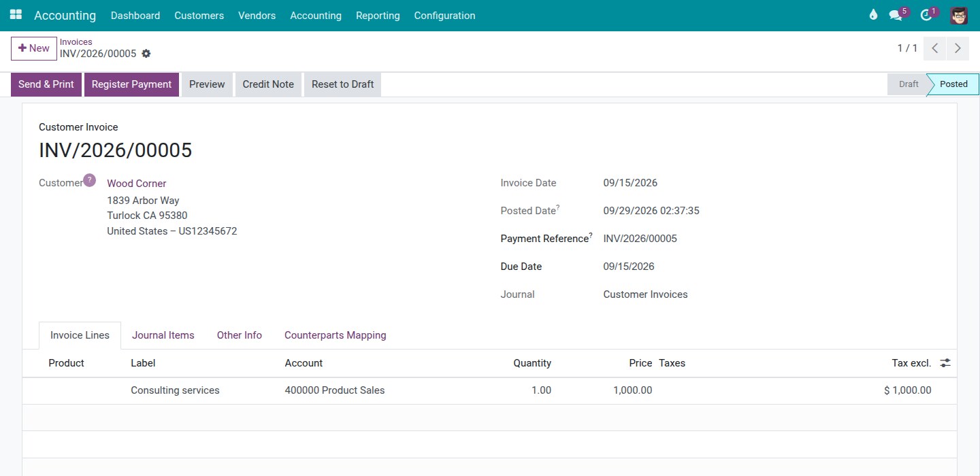Open the conversations messages icon
The width and height of the screenshot is (980, 476).
896,15
